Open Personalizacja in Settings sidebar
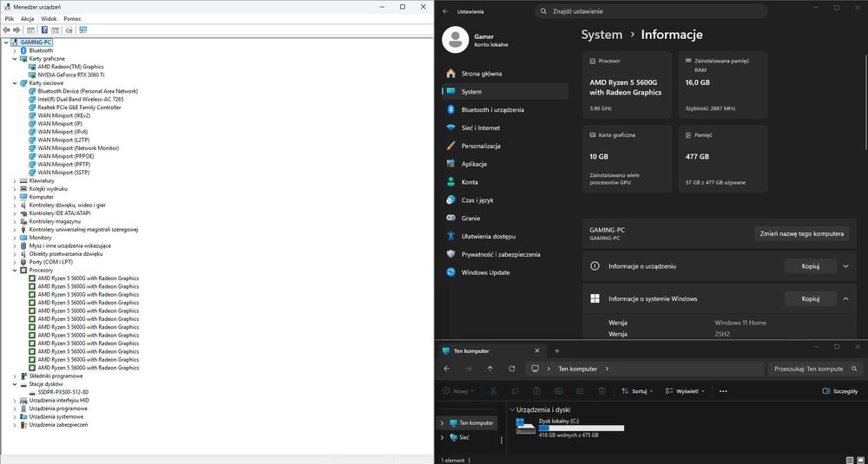 coord(505,146)
